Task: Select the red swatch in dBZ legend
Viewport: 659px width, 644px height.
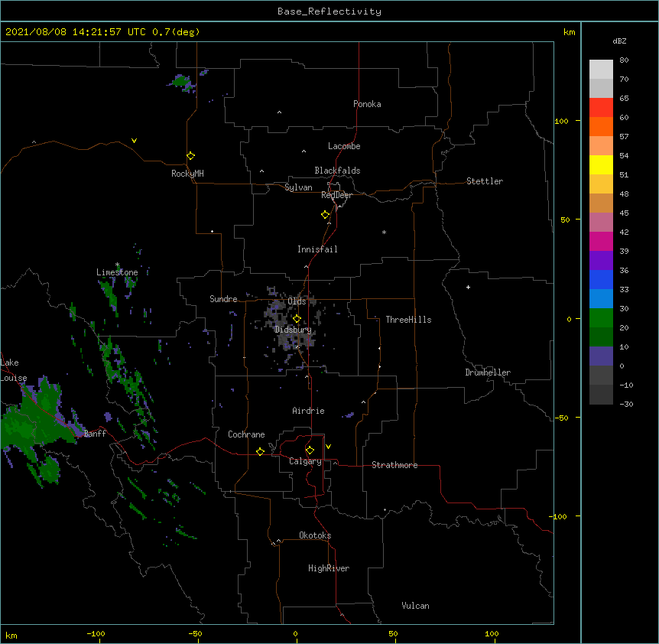Action: [x=601, y=107]
